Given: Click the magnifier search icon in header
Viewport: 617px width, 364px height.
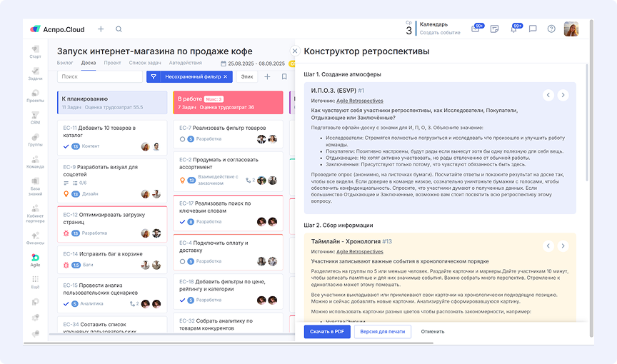Looking at the screenshot, I should click(119, 29).
